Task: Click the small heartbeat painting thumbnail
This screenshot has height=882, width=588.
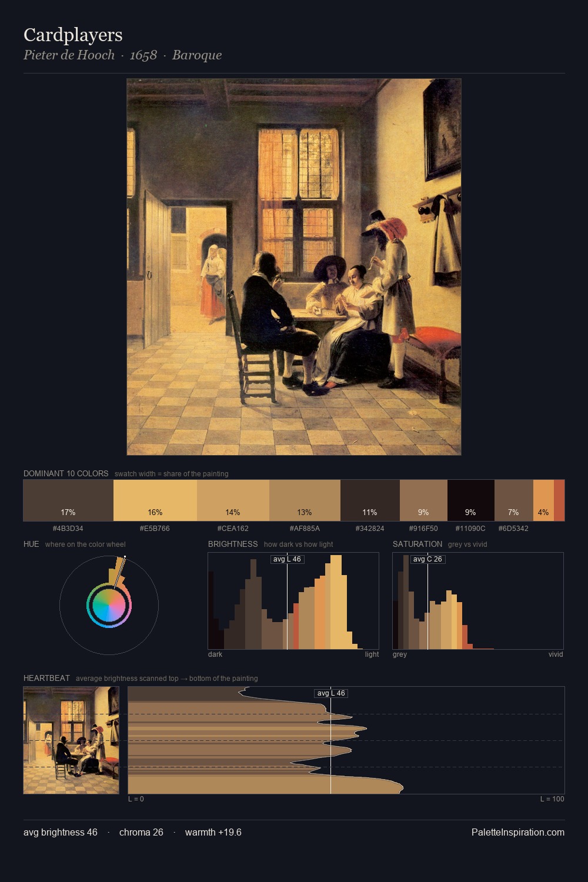Action: point(71,740)
